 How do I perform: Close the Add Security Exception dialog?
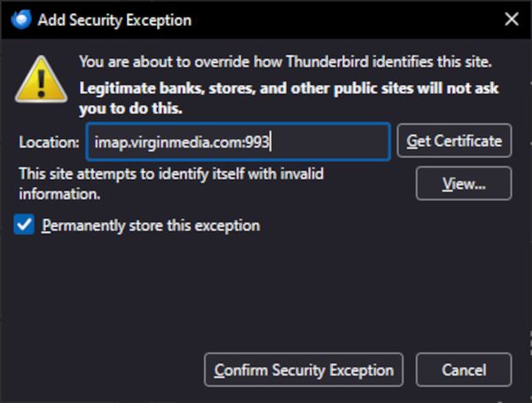click(x=511, y=19)
